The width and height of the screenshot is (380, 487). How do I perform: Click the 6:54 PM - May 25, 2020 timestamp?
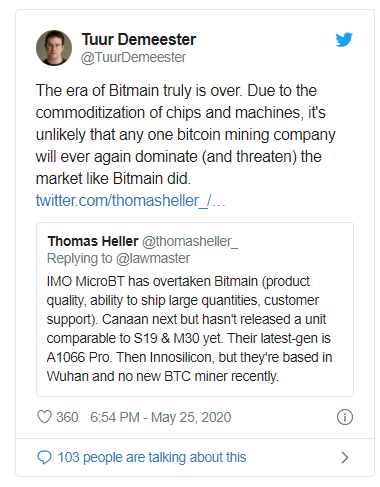click(160, 417)
